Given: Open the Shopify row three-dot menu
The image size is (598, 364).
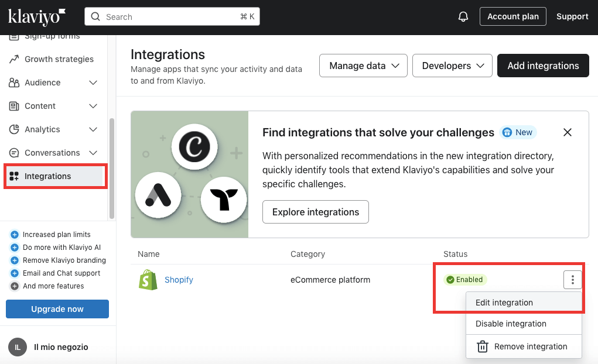Looking at the screenshot, I should click(572, 280).
